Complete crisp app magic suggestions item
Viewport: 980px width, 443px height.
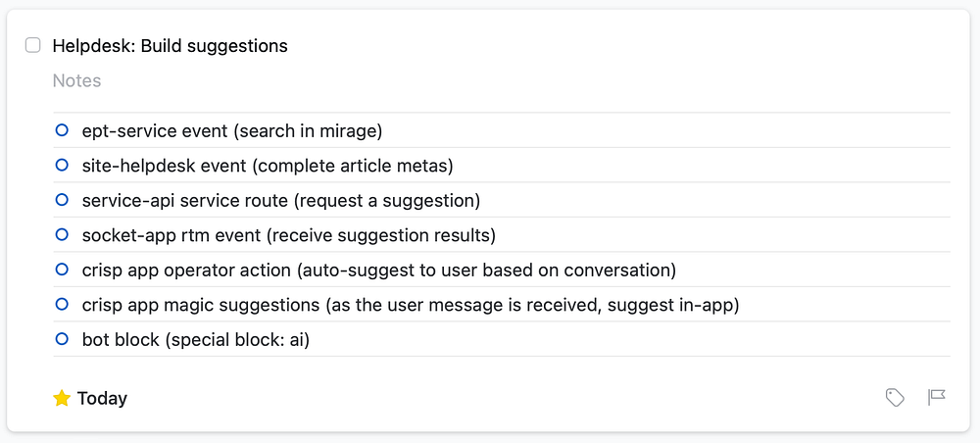click(x=62, y=305)
